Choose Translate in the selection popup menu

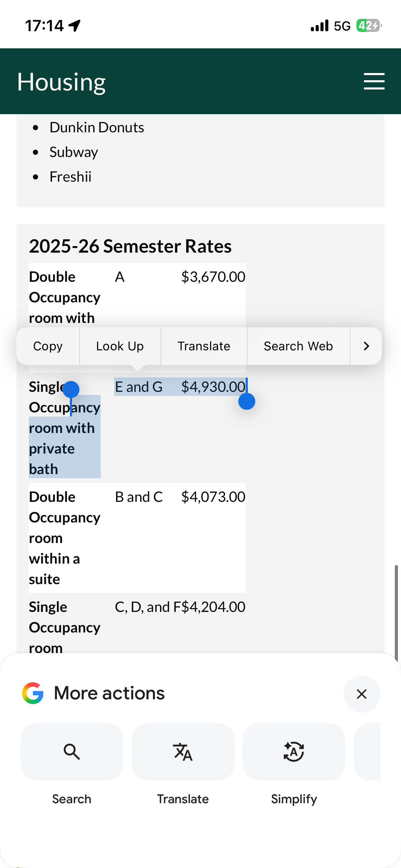pyautogui.click(x=204, y=346)
